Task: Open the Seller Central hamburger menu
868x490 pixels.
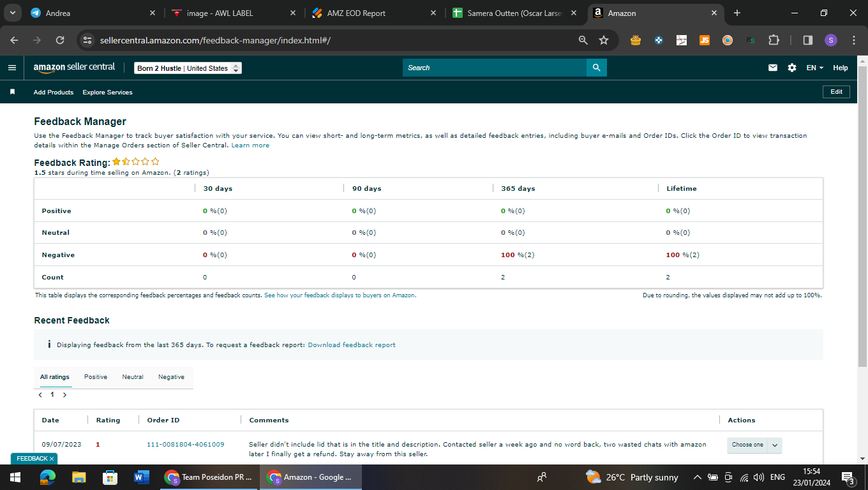Action: (x=12, y=68)
